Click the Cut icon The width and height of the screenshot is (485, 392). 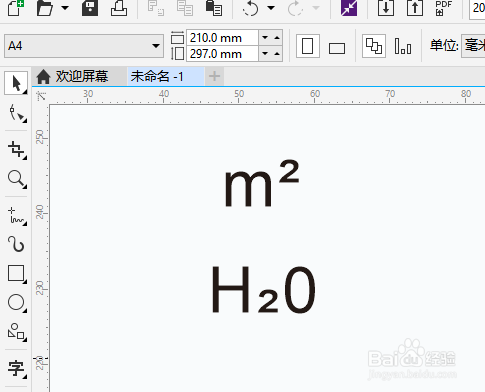coord(156,8)
